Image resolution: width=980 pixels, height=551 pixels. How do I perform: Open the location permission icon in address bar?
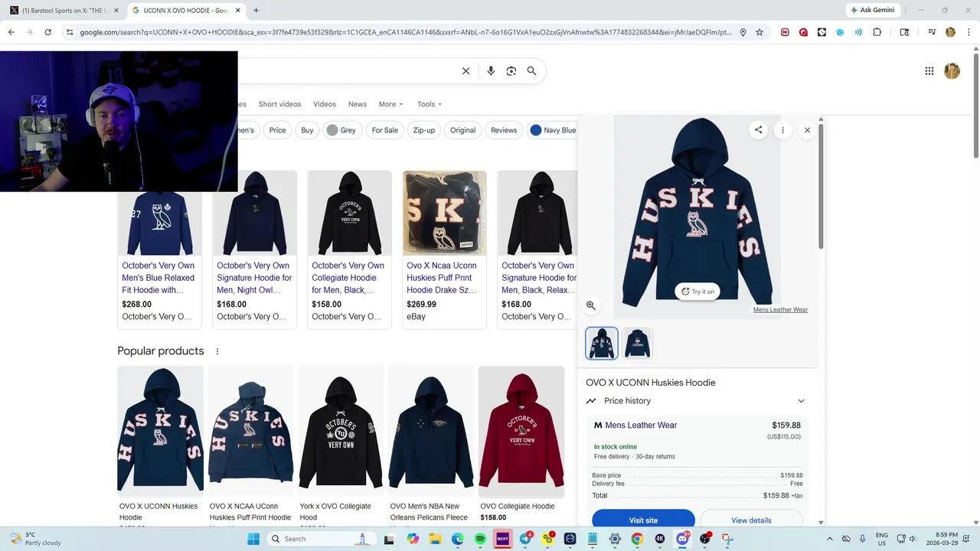pyautogui.click(x=743, y=32)
